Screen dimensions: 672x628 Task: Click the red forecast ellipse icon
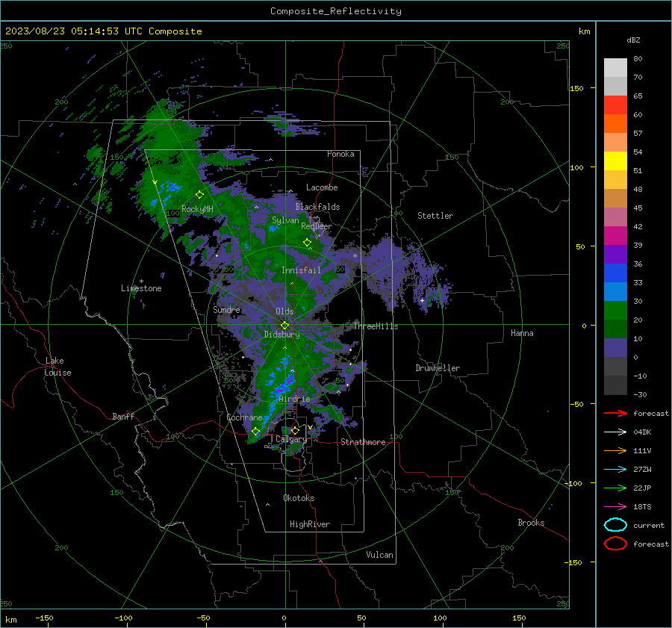(x=615, y=544)
